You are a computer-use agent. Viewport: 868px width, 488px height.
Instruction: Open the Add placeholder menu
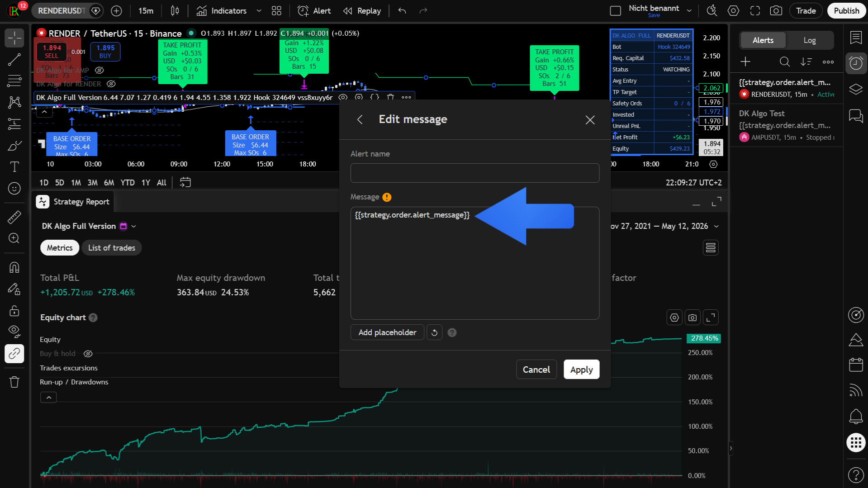pyautogui.click(x=387, y=332)
